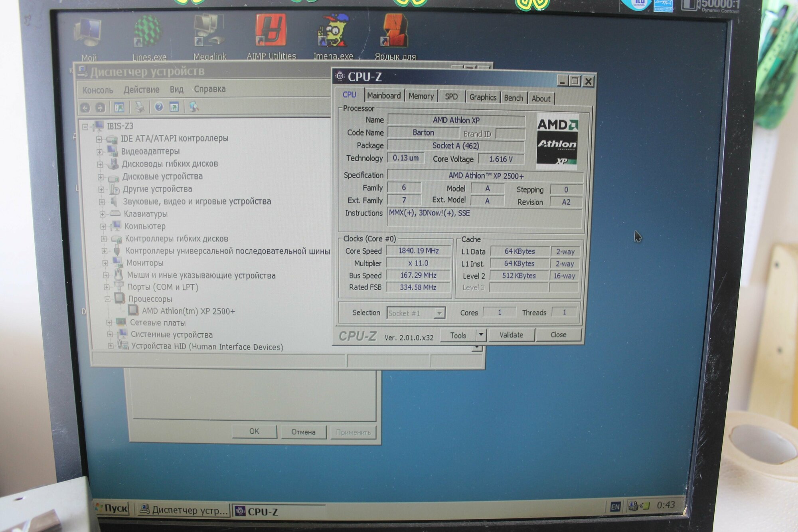Click the Отмена button
798x532 pixels.
[303, 432]
